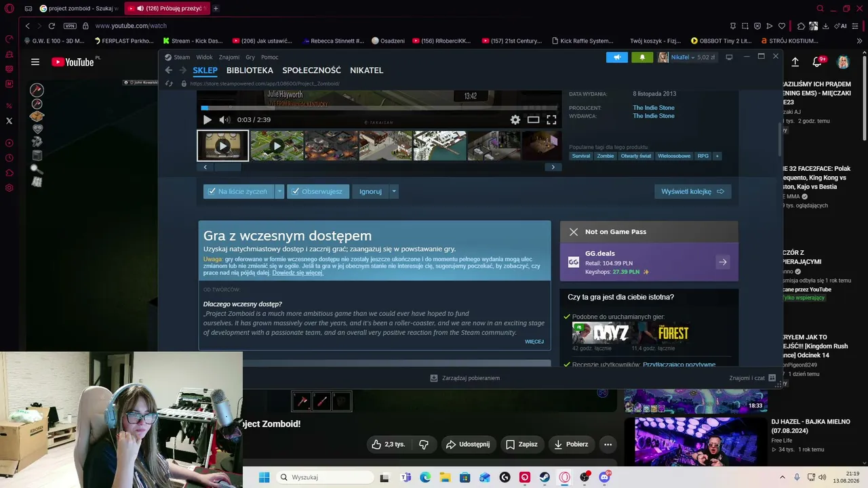Enter fullscreen for the Steam trailer

pos(551,120)
